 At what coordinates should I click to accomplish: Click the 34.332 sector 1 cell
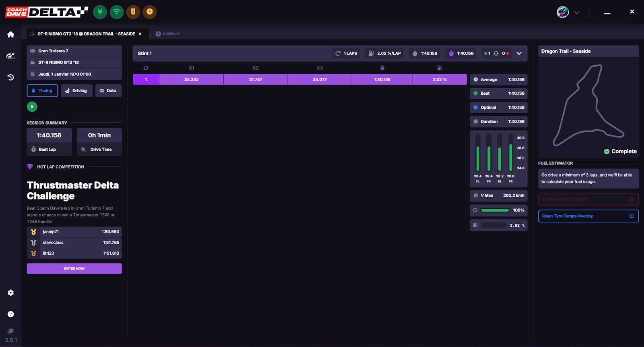click(x=192, y=79)
